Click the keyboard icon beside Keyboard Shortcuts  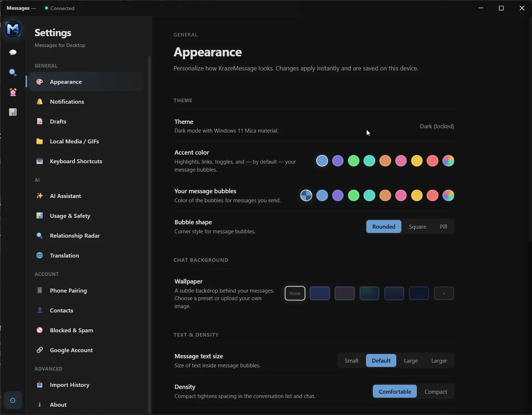point(40,161)
